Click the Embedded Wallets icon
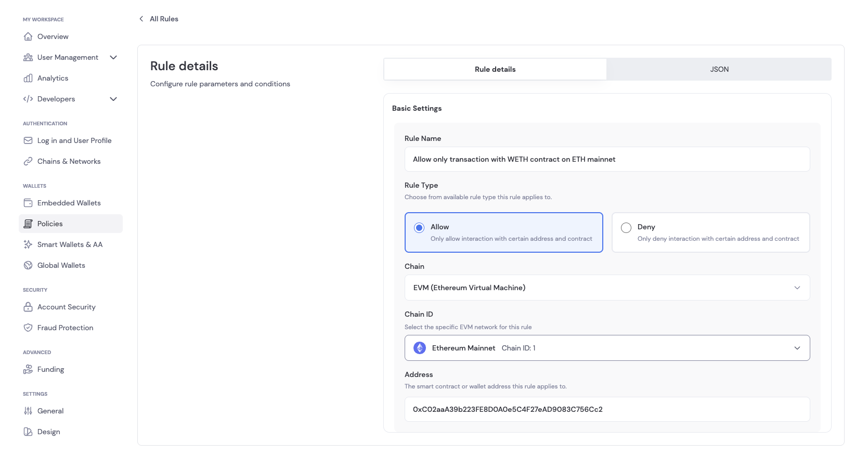 click(x=28, y=203)
